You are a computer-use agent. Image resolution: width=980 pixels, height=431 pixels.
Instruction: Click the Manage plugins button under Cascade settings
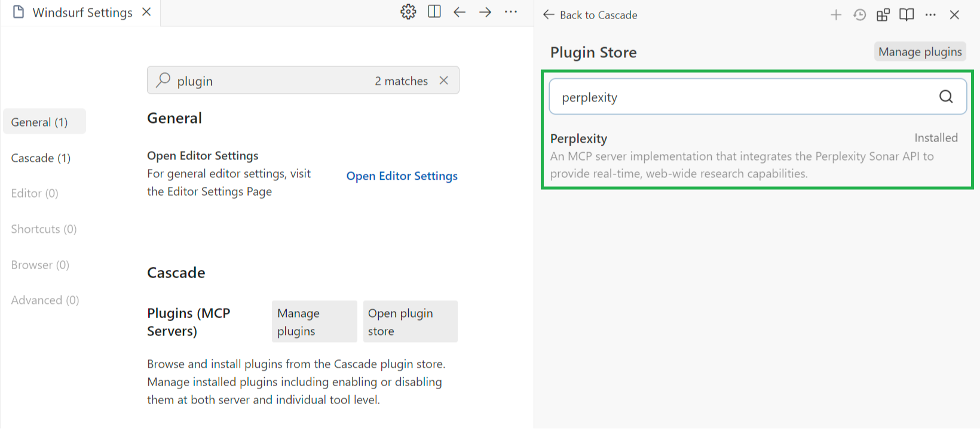click(x=314, y=322)
